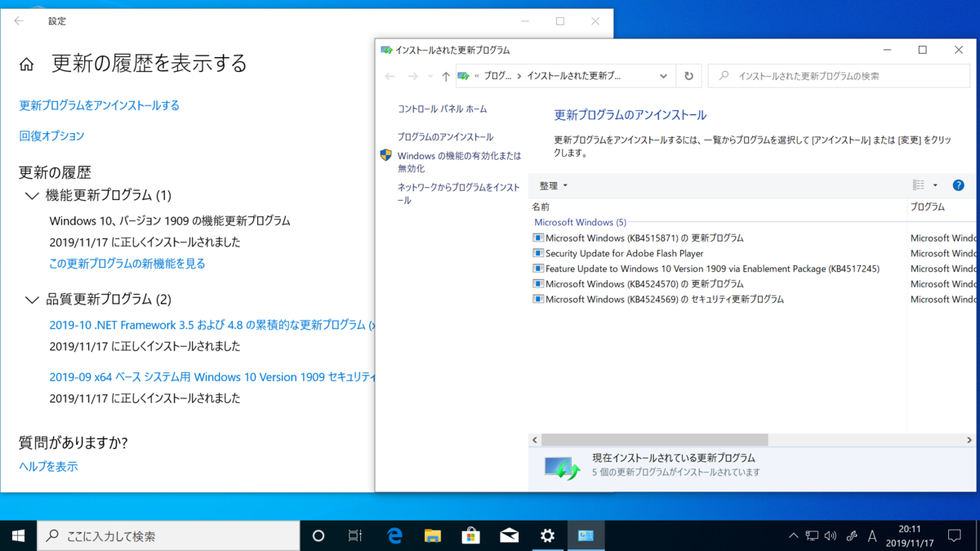
Task: Click この更新プログラムの新機能を見る link
Action: coord(127,264)
